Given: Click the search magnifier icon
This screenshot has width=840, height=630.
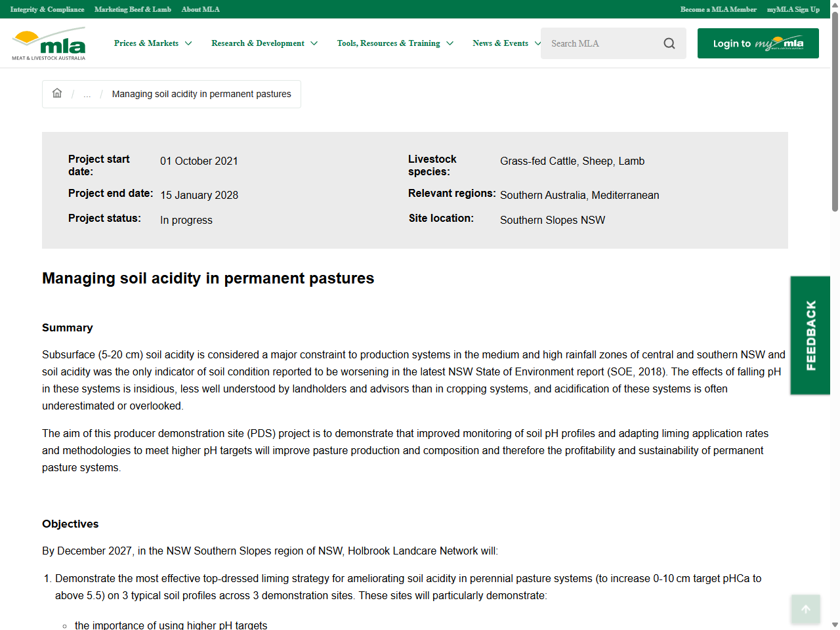Looking at the screenshot, I should point(669,43).
